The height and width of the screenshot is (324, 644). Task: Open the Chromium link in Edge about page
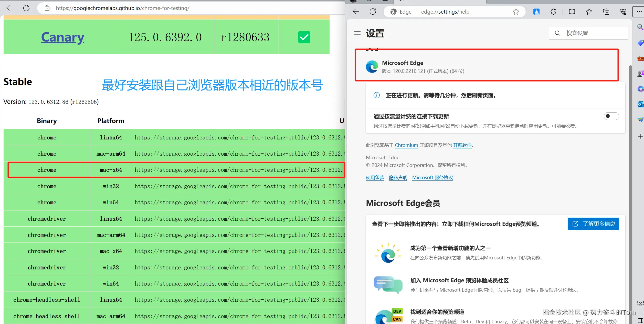(x=406, y=145)
